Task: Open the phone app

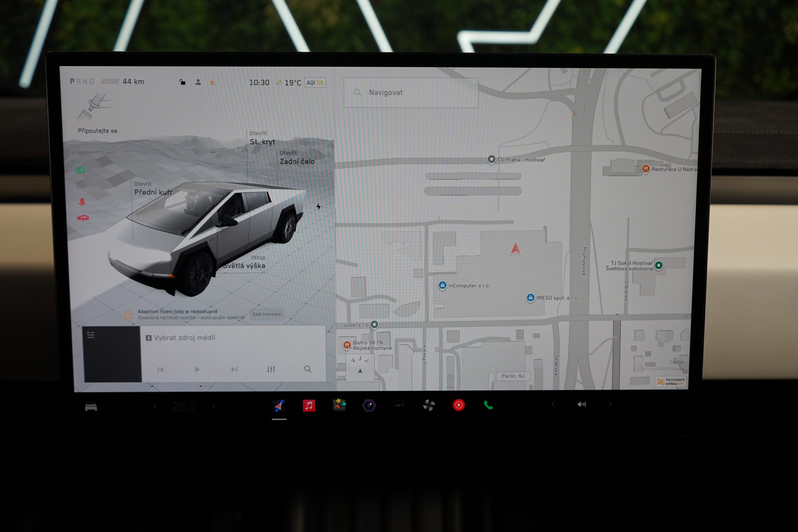Action: tap(488, 405)
